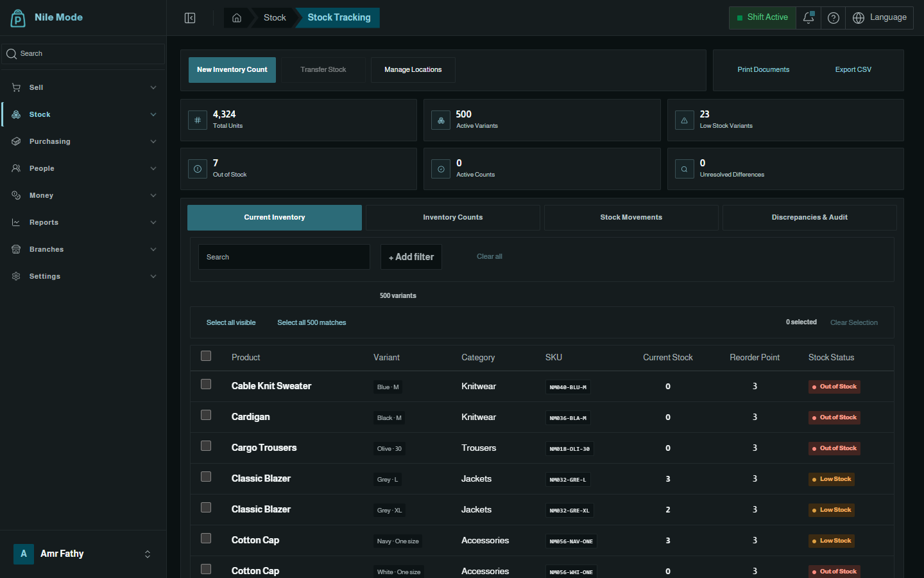Viewport: 924px width, 578px height.
Task: Click the Export CSV link
Action: 853,69
